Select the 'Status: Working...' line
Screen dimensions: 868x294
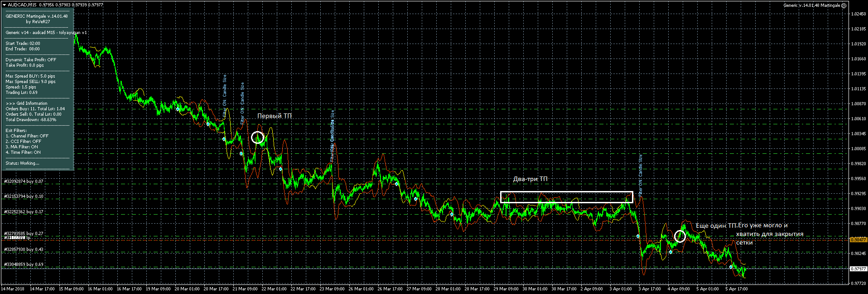(x=23, y=163)
